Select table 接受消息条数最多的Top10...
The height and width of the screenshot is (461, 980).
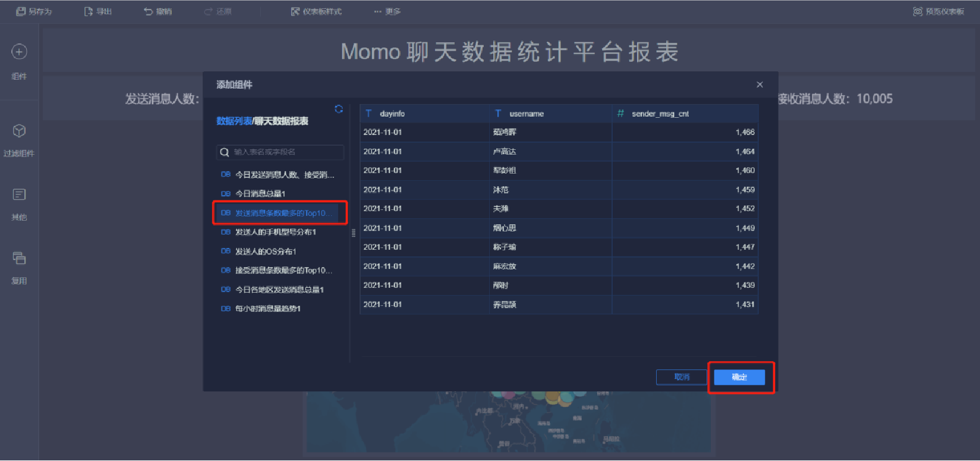(x=276, y=270)
